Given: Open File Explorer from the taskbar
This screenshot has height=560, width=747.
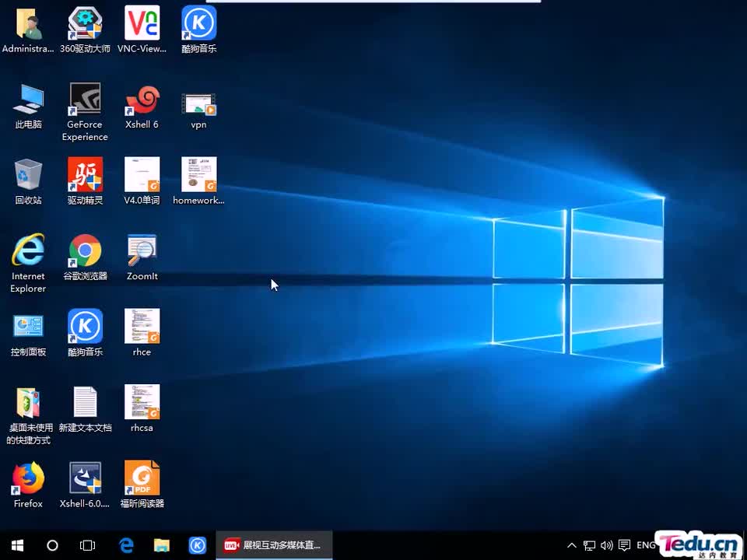Looking at the screenshot, I should [162, 545].
